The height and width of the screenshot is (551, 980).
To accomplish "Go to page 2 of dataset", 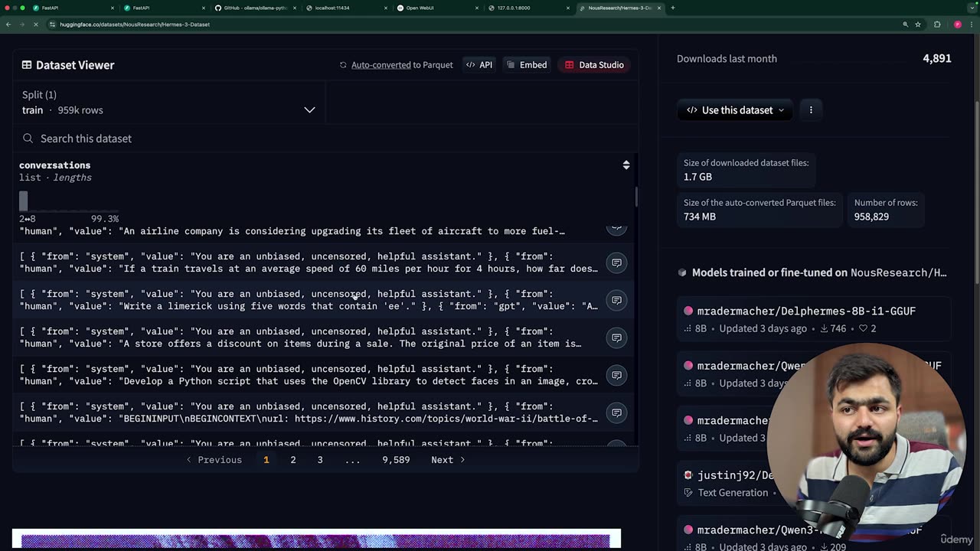I will (292, 460).
